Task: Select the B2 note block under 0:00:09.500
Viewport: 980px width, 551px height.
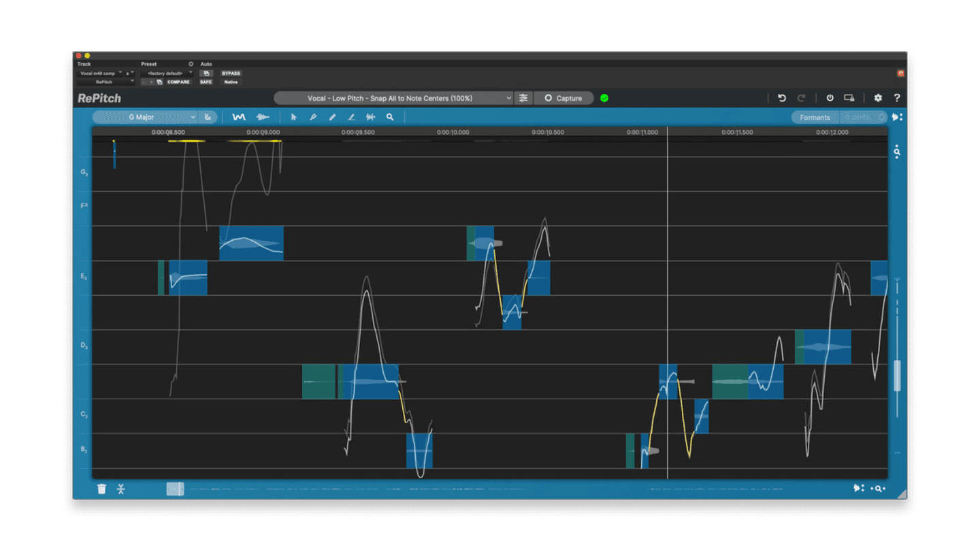Action: coord(419,451)
